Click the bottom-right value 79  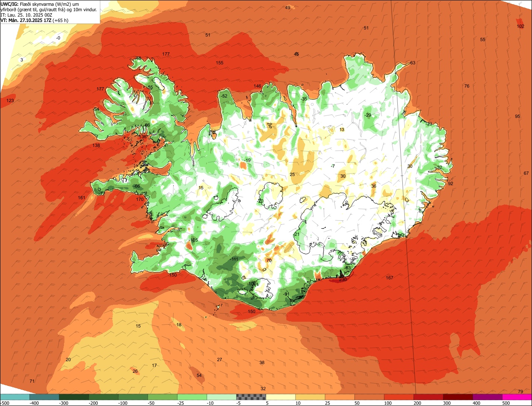520,391
